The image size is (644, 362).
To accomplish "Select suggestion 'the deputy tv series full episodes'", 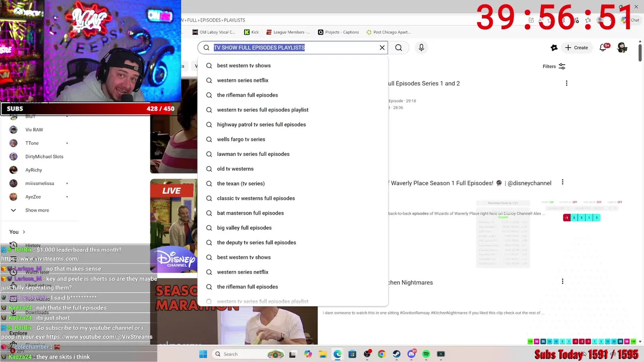I will tap(293, 242).
